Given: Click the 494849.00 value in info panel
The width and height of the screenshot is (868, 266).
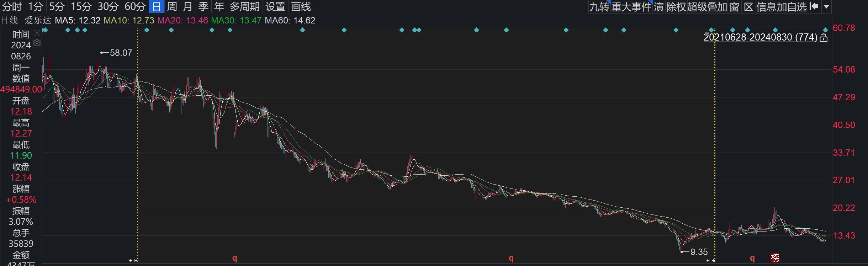Looking at the screenshot, I should point(21,89).
